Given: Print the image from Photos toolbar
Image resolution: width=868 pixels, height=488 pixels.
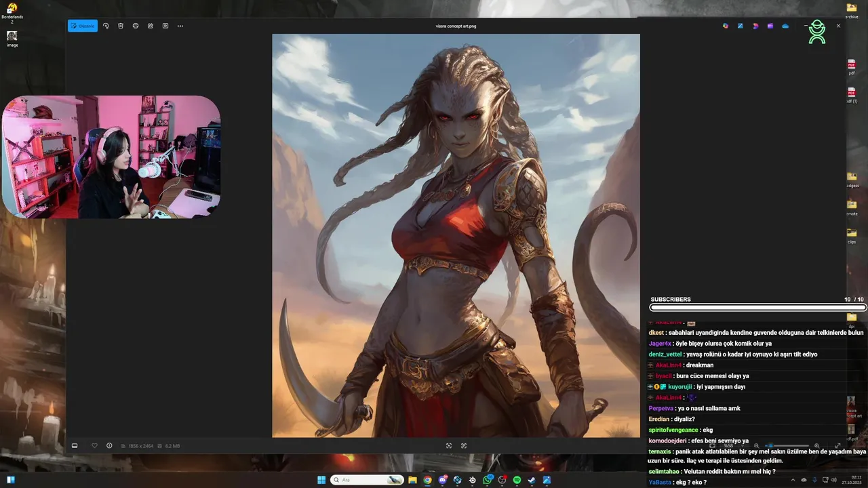Looking at the screenshot, I should [136, 26].
